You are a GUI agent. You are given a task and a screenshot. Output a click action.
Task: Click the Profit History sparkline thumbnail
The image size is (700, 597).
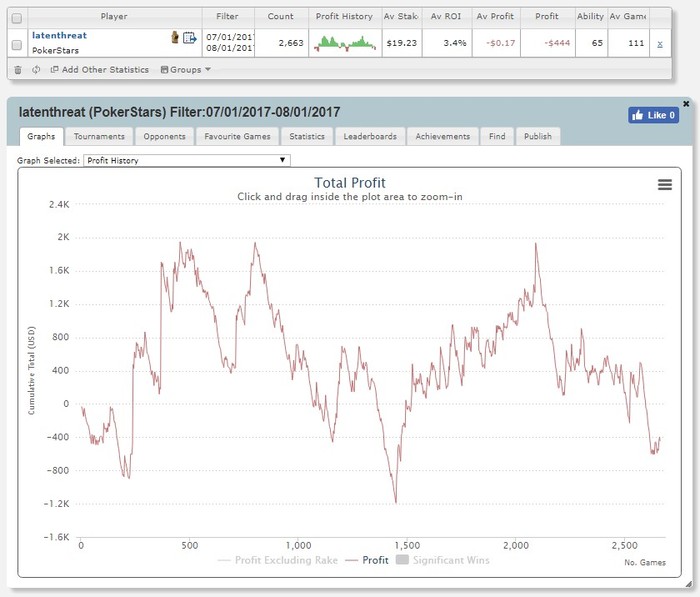click(345, 43)
